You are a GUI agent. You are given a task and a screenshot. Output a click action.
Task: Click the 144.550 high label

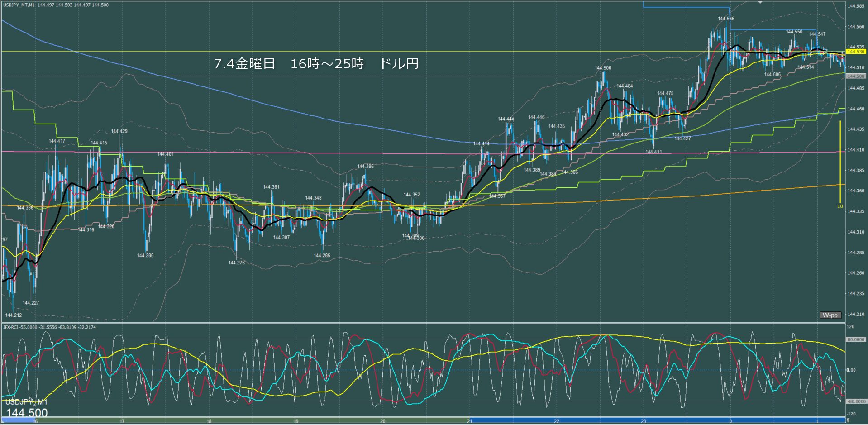coord(794,32)
